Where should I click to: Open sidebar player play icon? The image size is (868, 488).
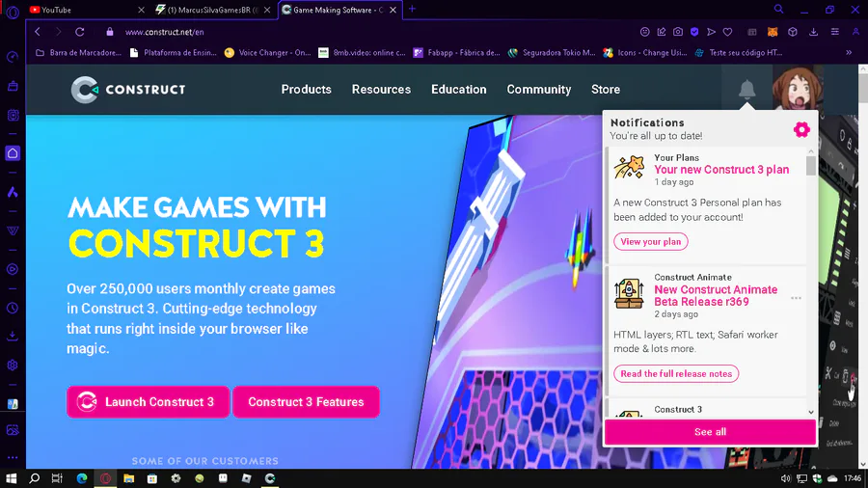(x=13, y=269)
